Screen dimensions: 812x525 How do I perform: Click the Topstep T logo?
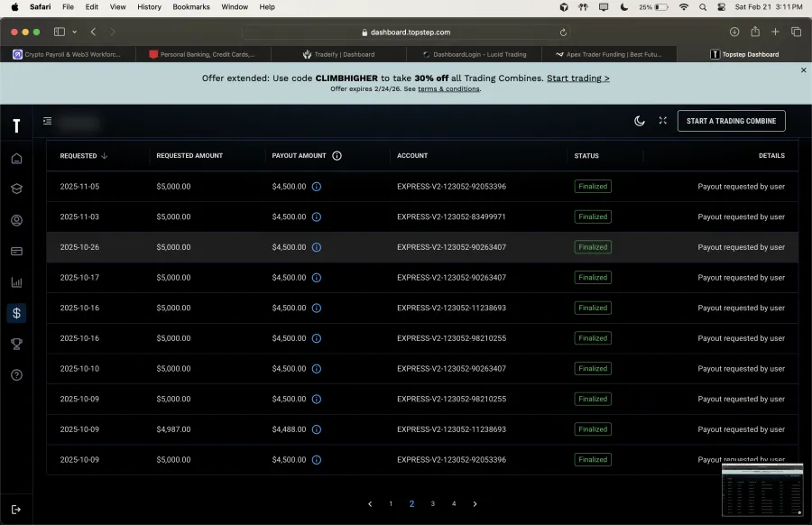16,125
